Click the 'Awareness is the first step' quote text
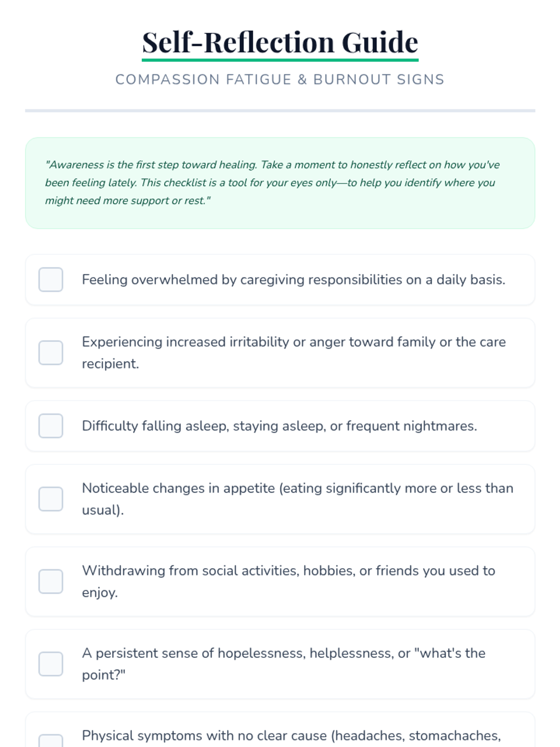 point(272,183)
